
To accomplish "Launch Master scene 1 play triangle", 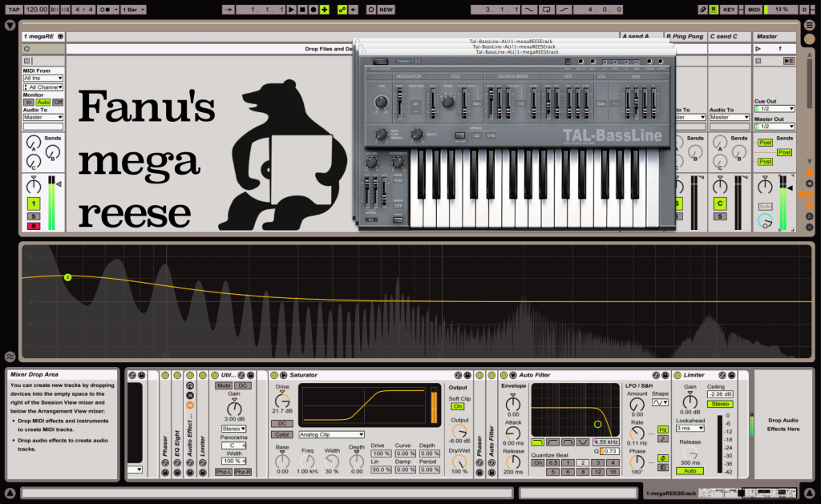I will click(x=758, y=49).
